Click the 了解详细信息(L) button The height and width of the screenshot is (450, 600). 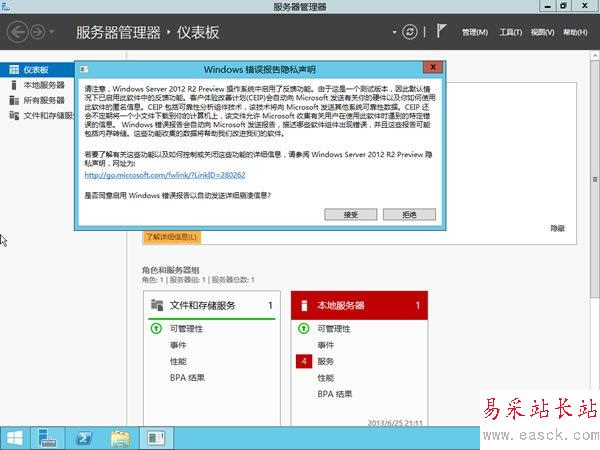(x=171, y=237)
